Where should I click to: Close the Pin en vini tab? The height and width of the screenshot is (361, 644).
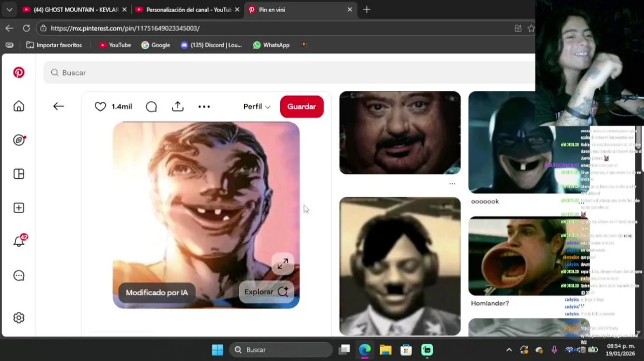[350, 10]
